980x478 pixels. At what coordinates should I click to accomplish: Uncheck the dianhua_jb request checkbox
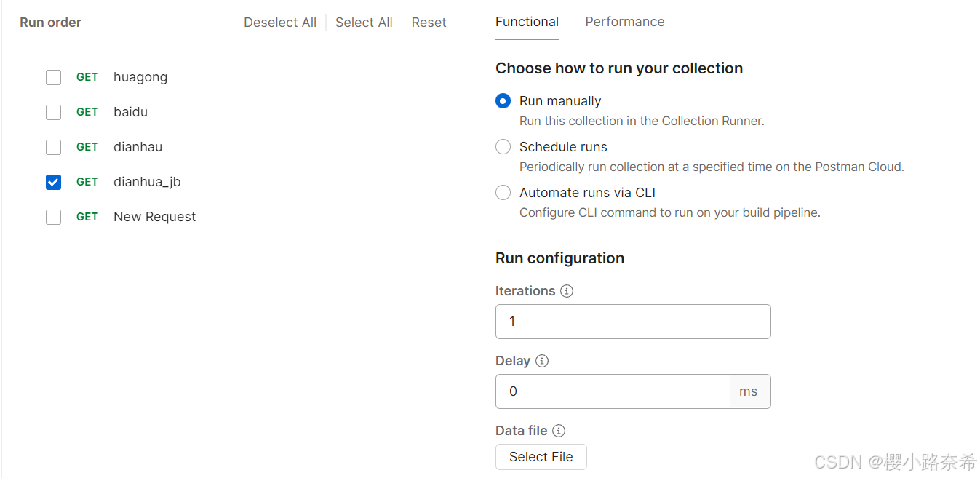tap(53, 182)
